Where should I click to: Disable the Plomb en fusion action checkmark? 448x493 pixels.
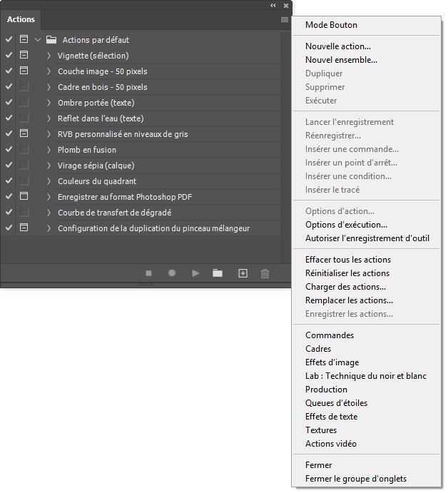click(9, 150)
